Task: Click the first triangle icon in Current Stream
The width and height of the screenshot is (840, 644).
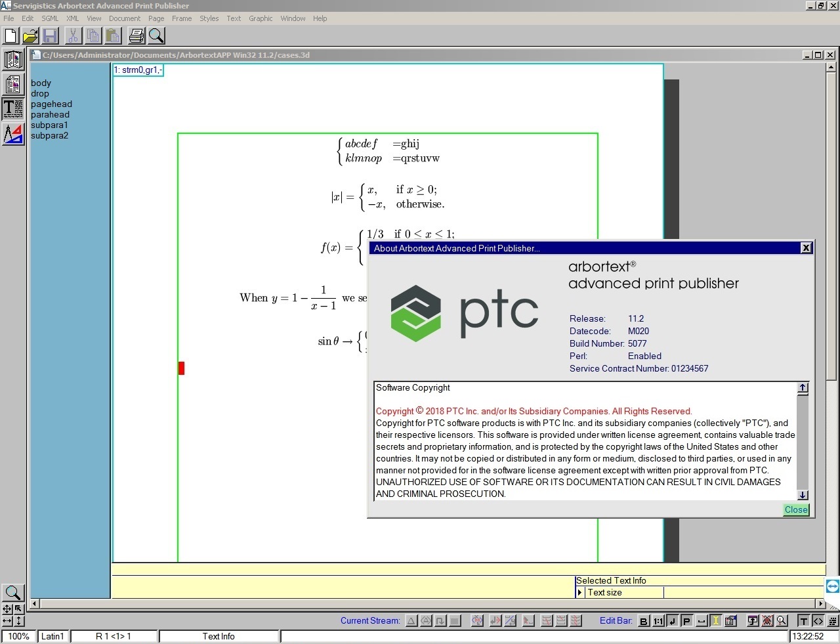Action: click(x=411, y=621)
